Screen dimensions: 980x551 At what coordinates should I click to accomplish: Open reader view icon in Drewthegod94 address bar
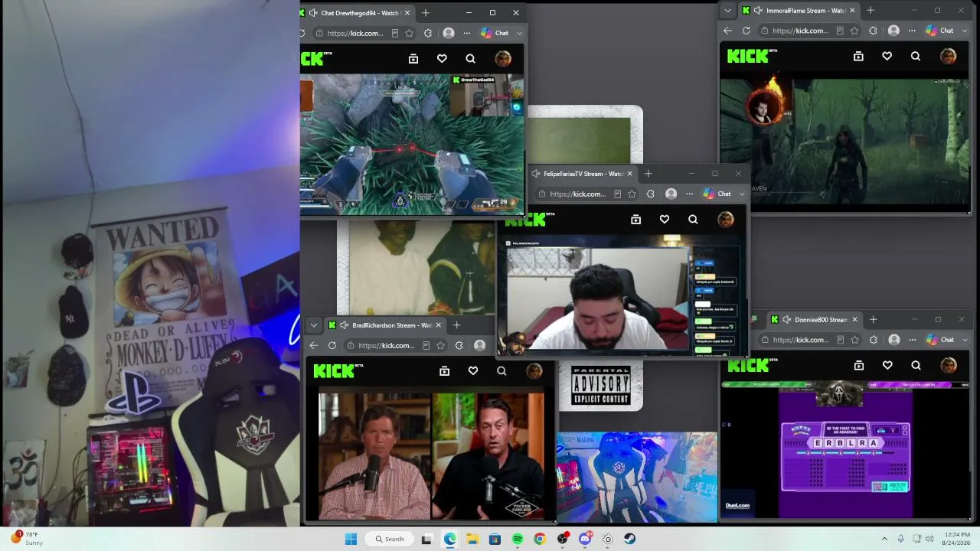point(395,34)
